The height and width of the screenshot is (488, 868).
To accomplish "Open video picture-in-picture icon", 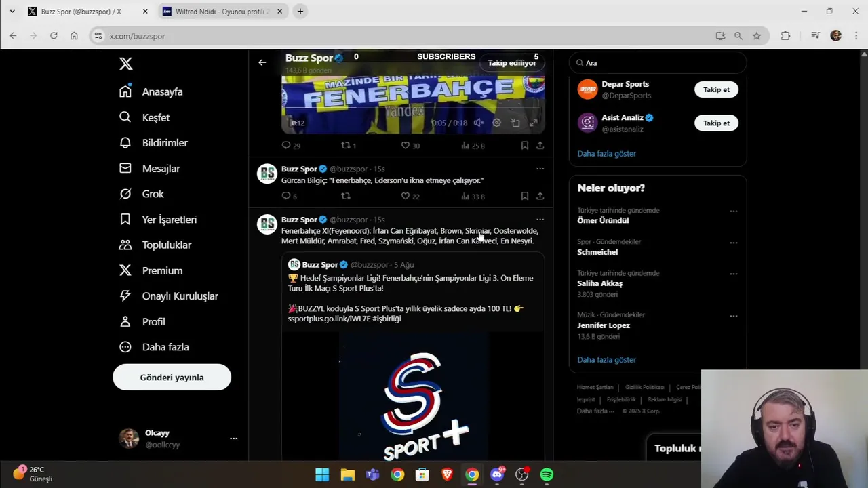I will (515, 123).
